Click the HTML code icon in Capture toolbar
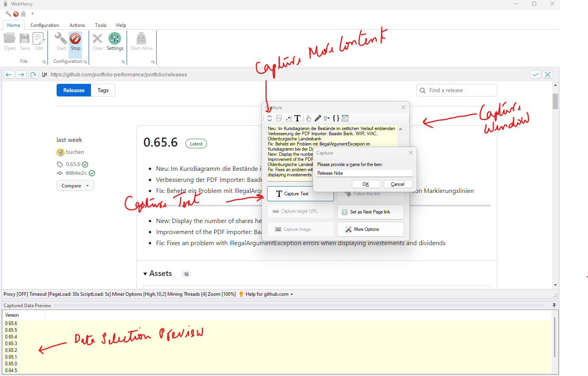Viewport: 588px width, 376px height. pos(279,118)
